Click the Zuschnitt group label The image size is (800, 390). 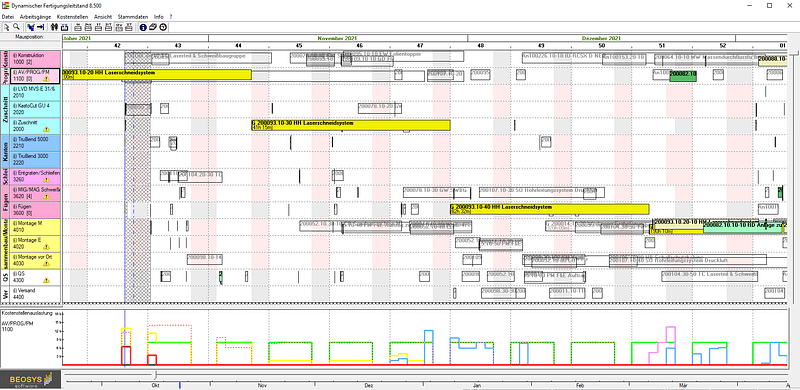5,109
